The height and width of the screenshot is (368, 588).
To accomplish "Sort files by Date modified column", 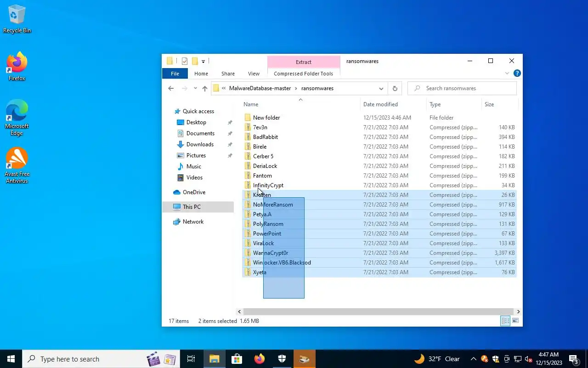I will 393,104.
